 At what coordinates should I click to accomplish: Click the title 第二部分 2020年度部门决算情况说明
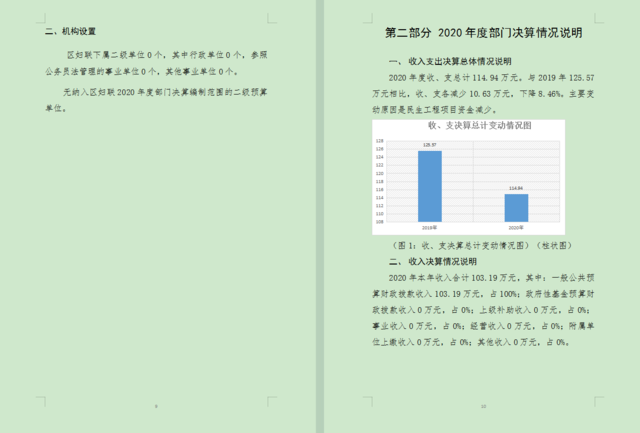coord(483,33)
